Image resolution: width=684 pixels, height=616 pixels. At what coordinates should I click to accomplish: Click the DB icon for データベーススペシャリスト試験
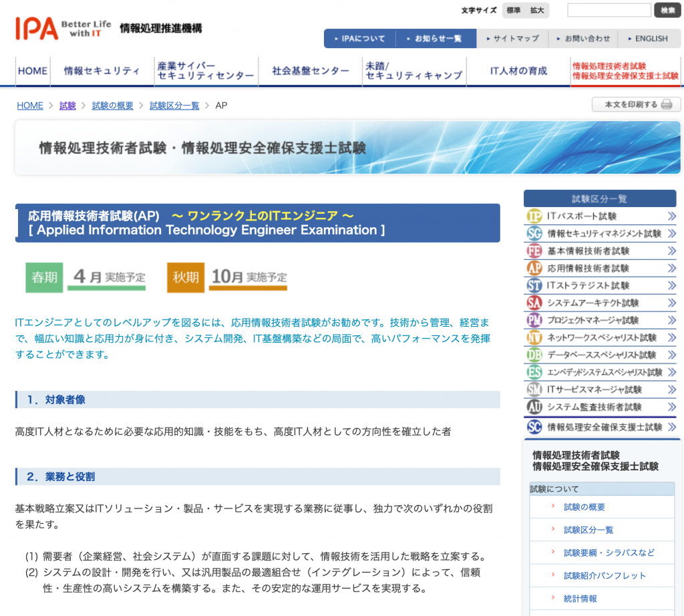pos(534,355)
